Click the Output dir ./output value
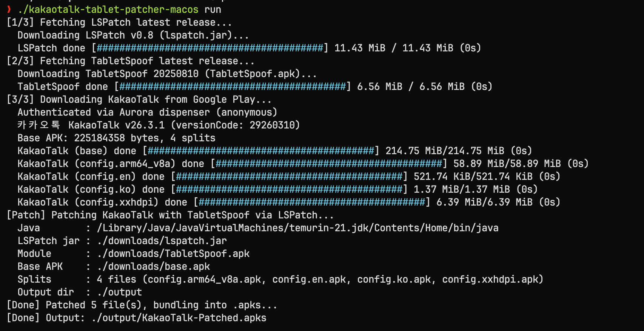 [120, 292]
